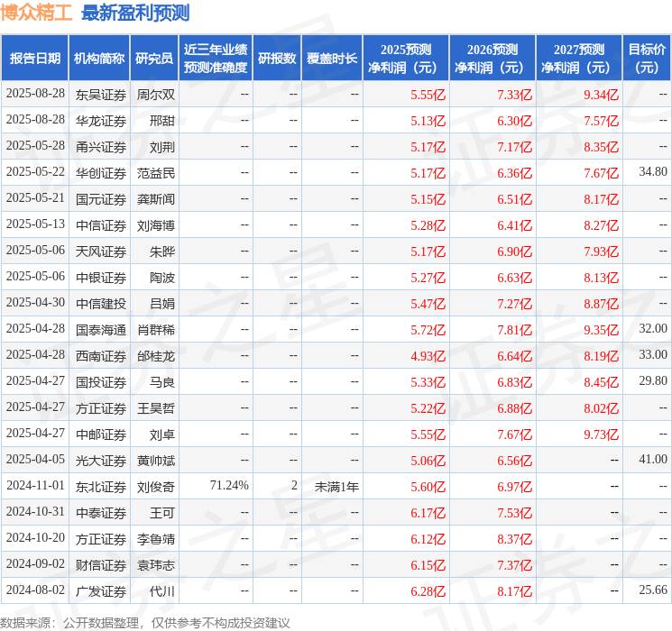This screenshot has width=672, height=631.
Task: Click the 华创证券 institution cell
Action: click(x=101, y=173)
